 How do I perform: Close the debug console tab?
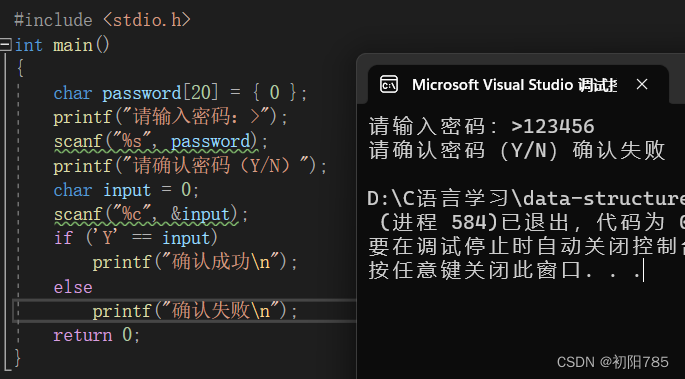click(642, 84)
